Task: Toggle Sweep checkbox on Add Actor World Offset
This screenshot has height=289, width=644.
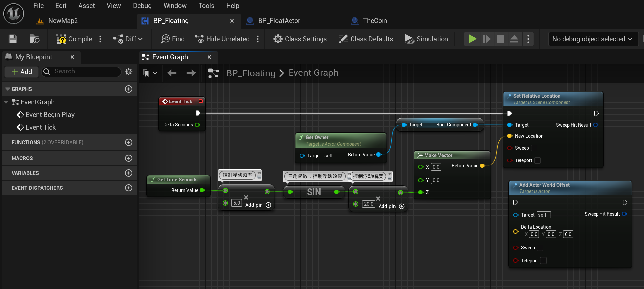Action: pos(540,248)
